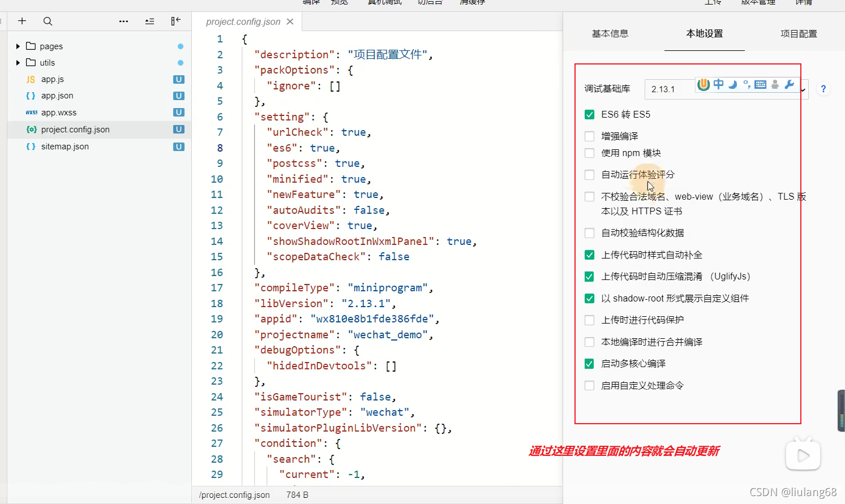Open the search icon in file explorer
This screenshot has height=504, width=845.
click(48, 21)
